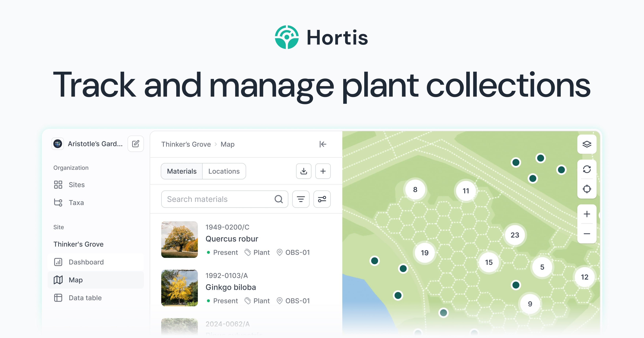Open the filter options icon
This screenshot has width=644, height=338.
tap(301, 199)
